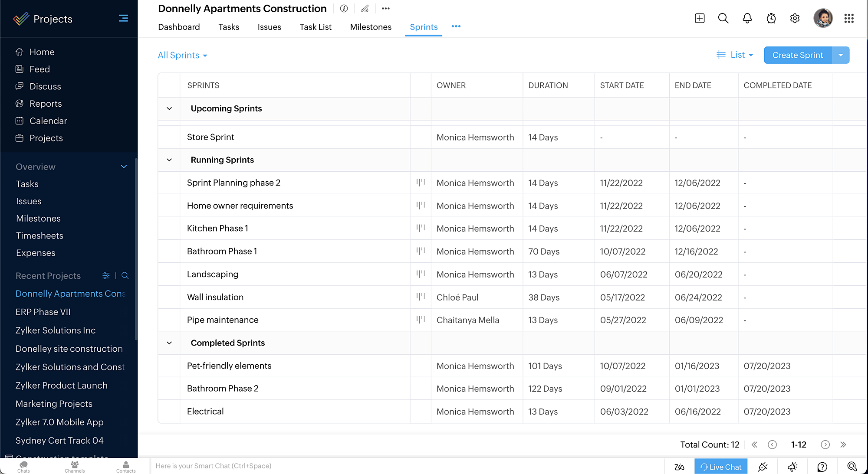
Task: Click the project info icon beside title
Action: pos(344,9)
